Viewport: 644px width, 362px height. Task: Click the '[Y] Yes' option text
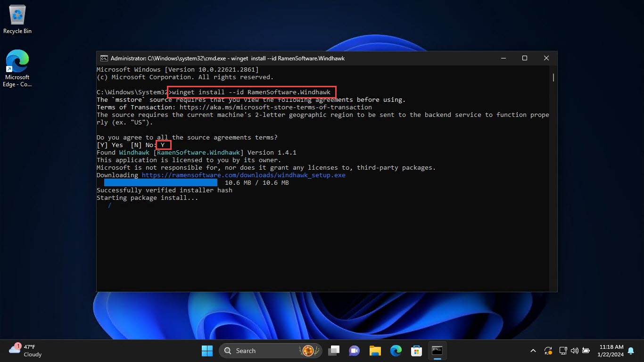(x=110, y=145)
